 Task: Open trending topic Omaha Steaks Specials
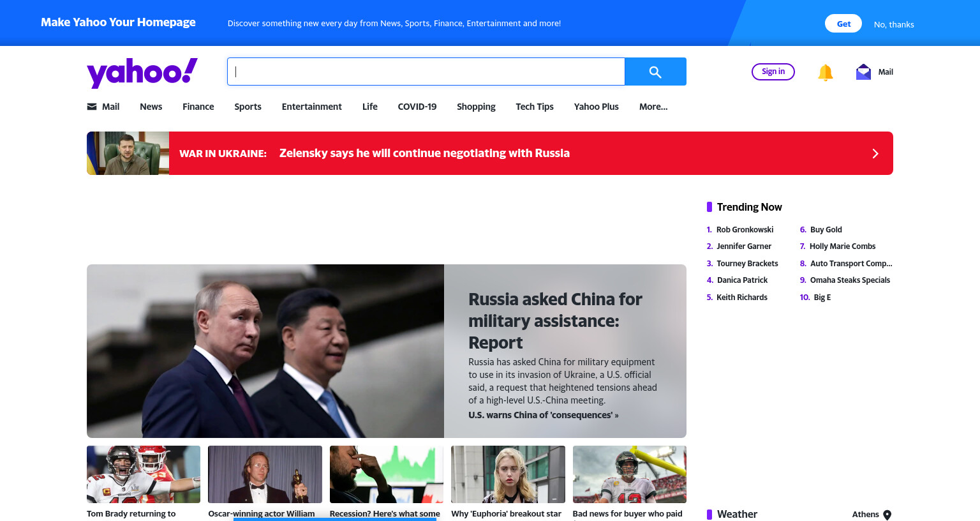(850, 280)
